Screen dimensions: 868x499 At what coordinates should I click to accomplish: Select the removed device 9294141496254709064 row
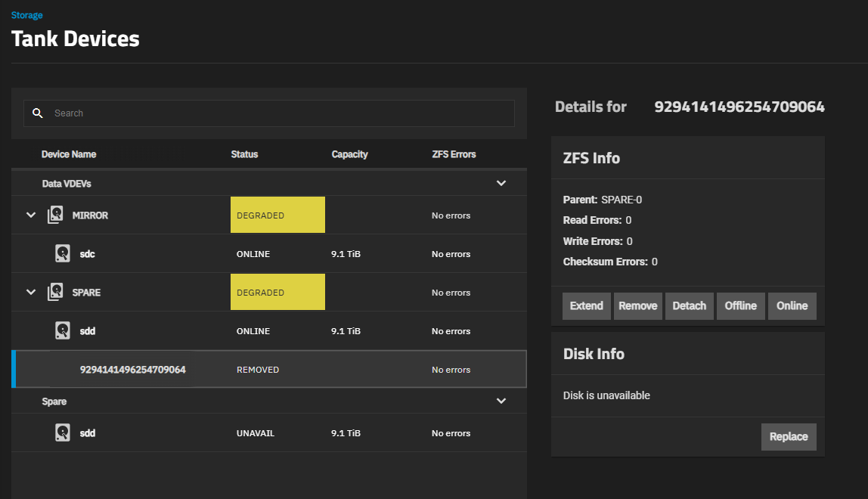click(x=269, y=370)
